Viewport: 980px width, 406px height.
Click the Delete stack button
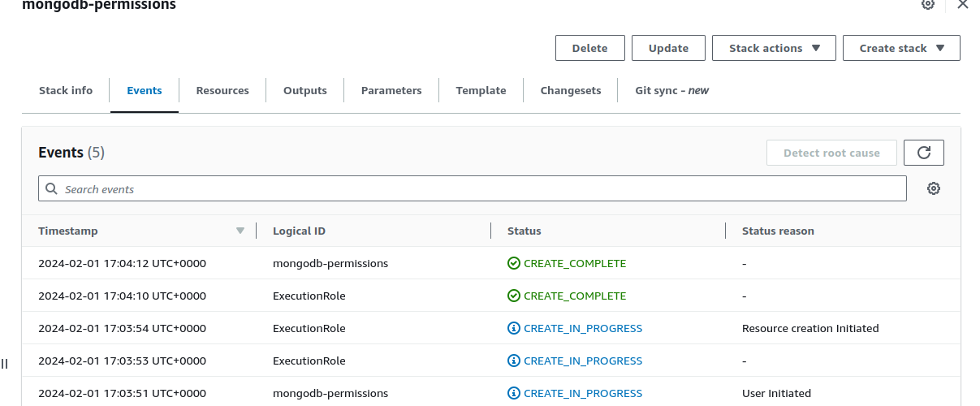pyautogui.click(x=590, y=48)
